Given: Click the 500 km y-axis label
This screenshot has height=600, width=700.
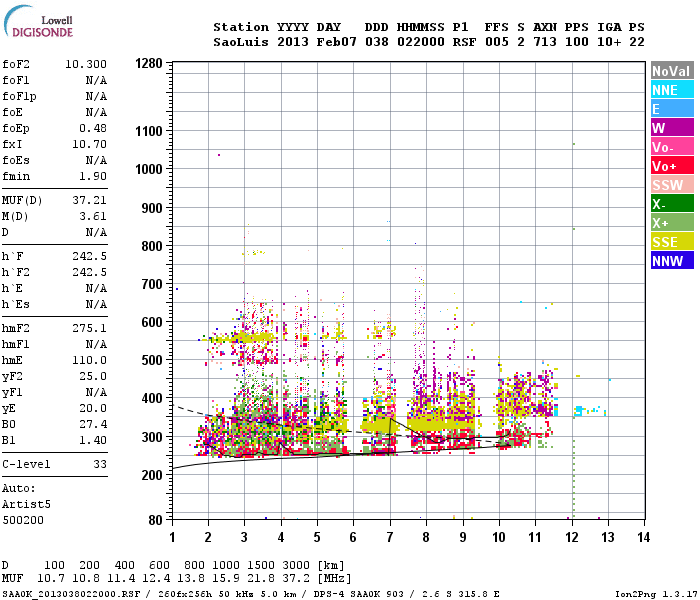Looking at the screenshot, I should point(152,360).
